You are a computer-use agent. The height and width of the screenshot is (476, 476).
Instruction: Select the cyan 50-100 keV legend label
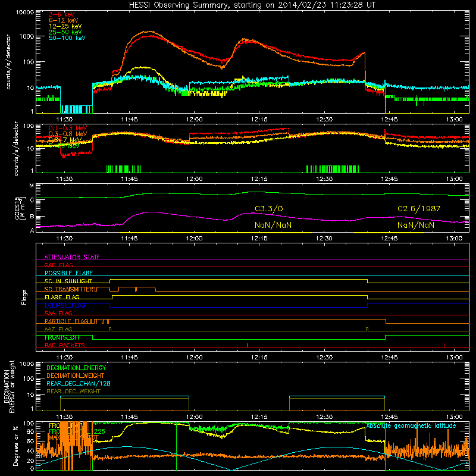pyautogui.click(x=67, y=37)
